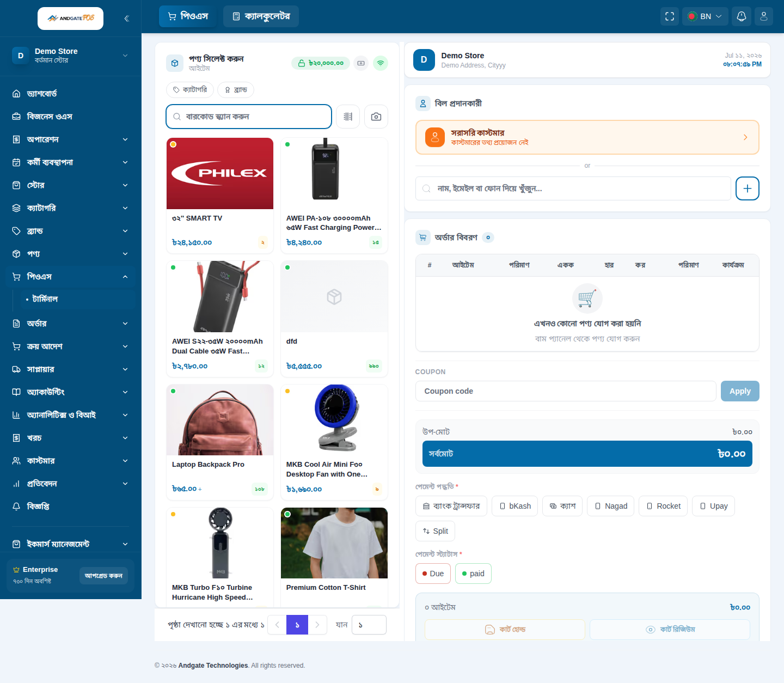The height and width of the screenshot is (683, 784).
Task: Click the fullscreen icon in the top bar
Action: 670,16
